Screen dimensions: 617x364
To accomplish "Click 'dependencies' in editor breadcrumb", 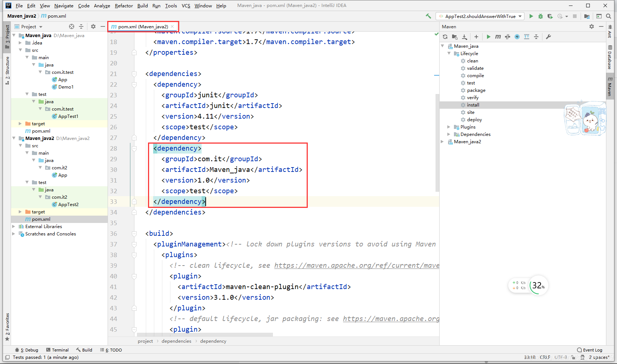I will [x=176, y=341].
